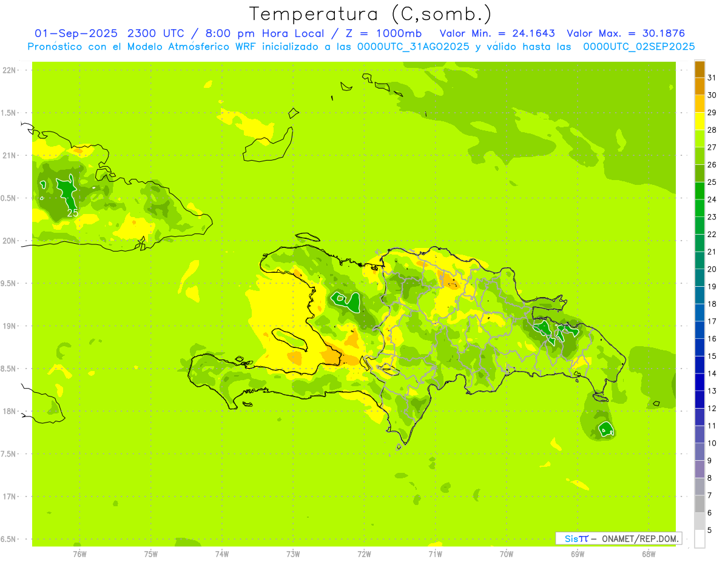
Task: Click the blue colorbar swatch between 15 and 16
Action: pos(699,347)
